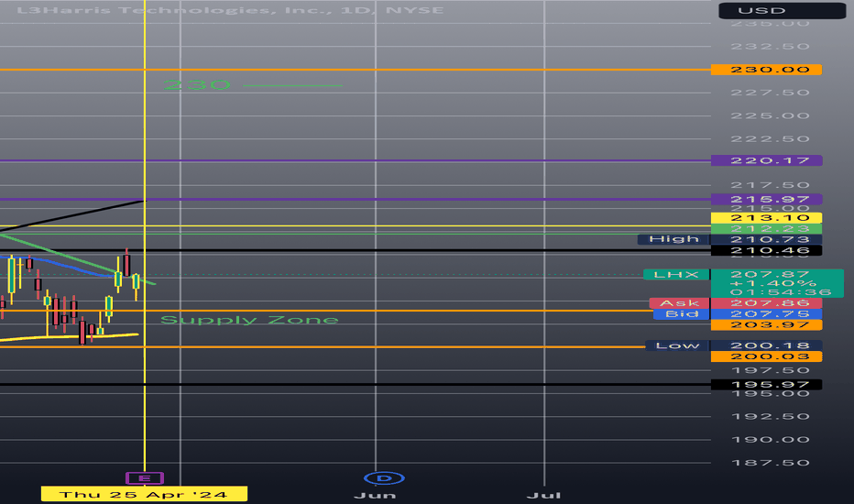
Task: Click the 'Thu 25 Apr '24' date label
Action: 145,494
